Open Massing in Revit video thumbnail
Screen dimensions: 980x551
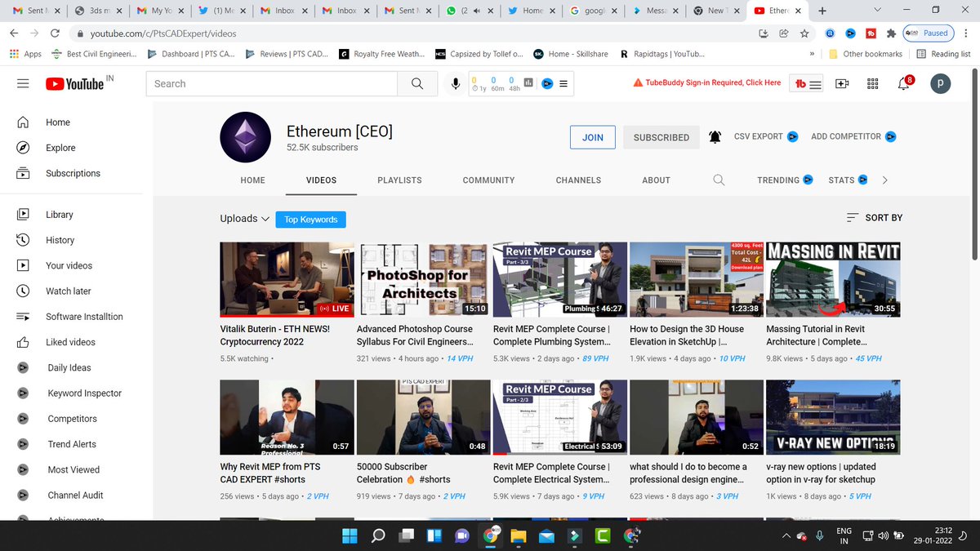click(833, 279)
